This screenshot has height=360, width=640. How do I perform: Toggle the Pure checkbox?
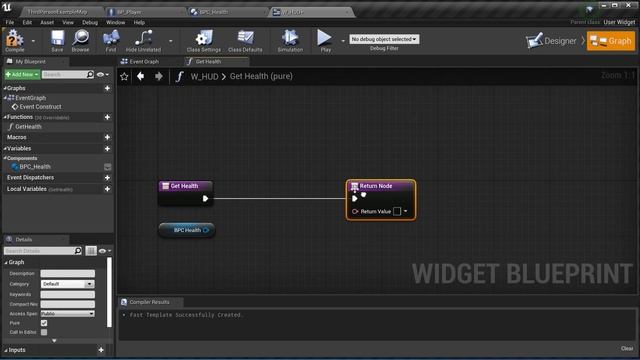(x=44, y=323)
